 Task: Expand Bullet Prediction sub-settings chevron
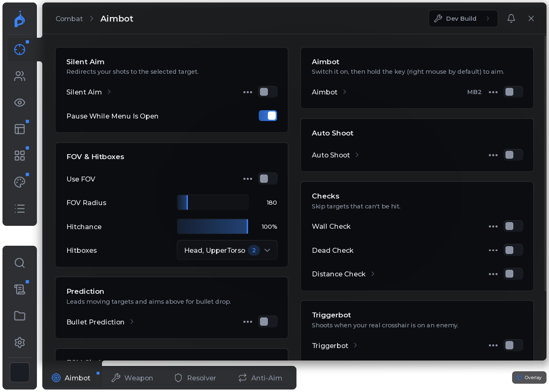click(132, 322)
